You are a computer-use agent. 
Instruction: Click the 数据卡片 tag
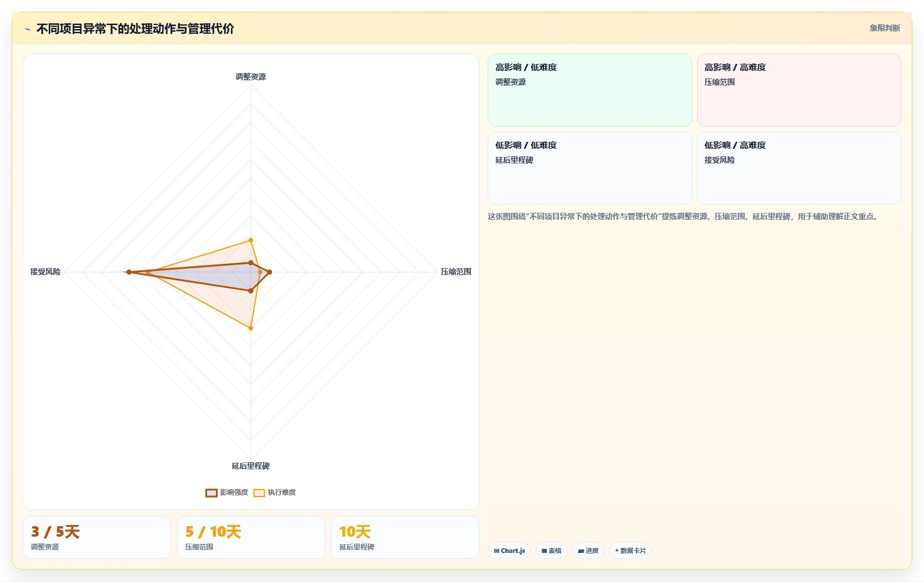(630, 551)
